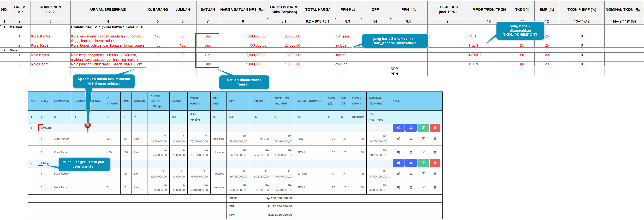Click total HPS value 'Rp. 55.510.000,00'
644x220 pixels.
pos(283,188)
